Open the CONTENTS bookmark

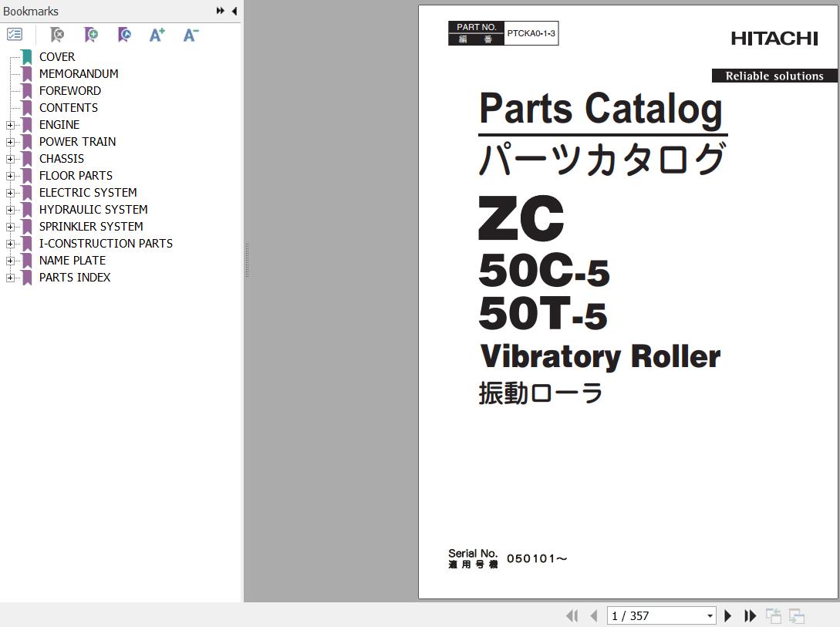click(x=69, y=108)
